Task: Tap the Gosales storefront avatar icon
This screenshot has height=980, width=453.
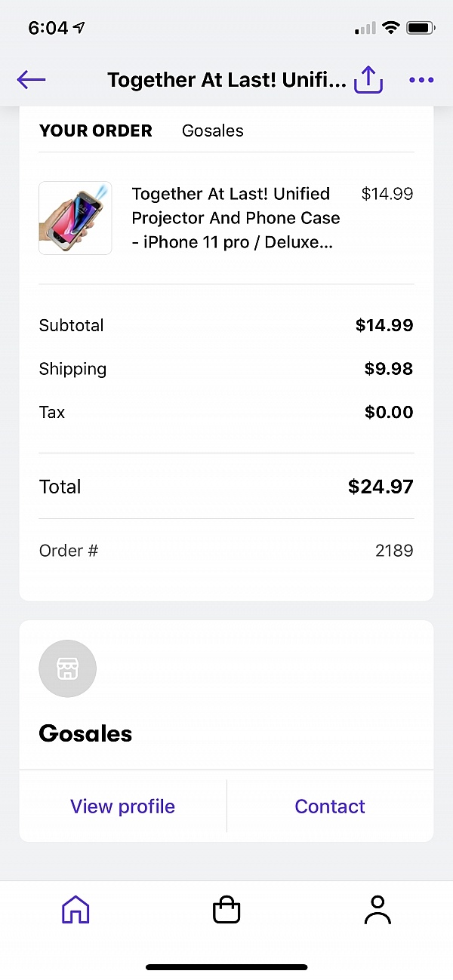Action: point(68,668)
